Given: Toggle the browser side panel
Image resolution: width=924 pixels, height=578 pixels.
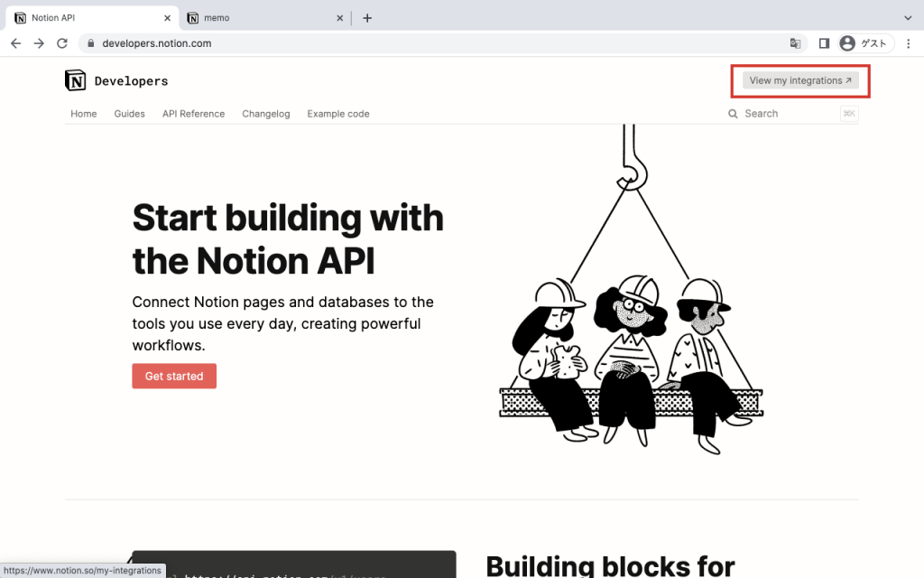Looking at the screenshot, I should [x=824, y=43].
